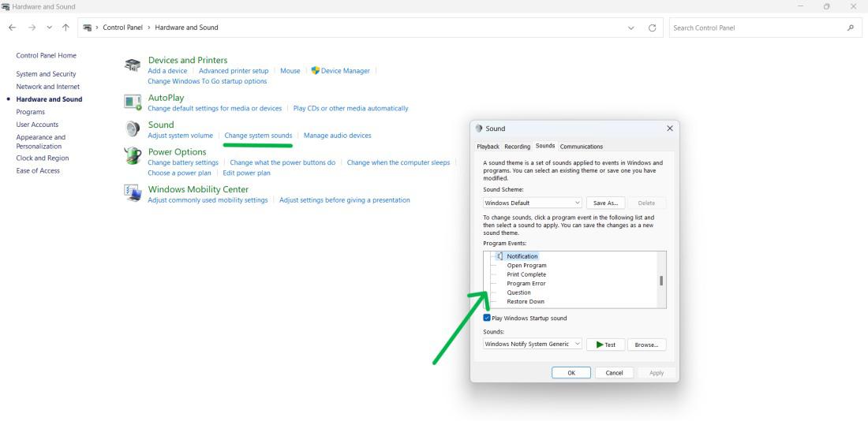Toggle Play Windows Startup sound checkbox

[x=487, y=318]
